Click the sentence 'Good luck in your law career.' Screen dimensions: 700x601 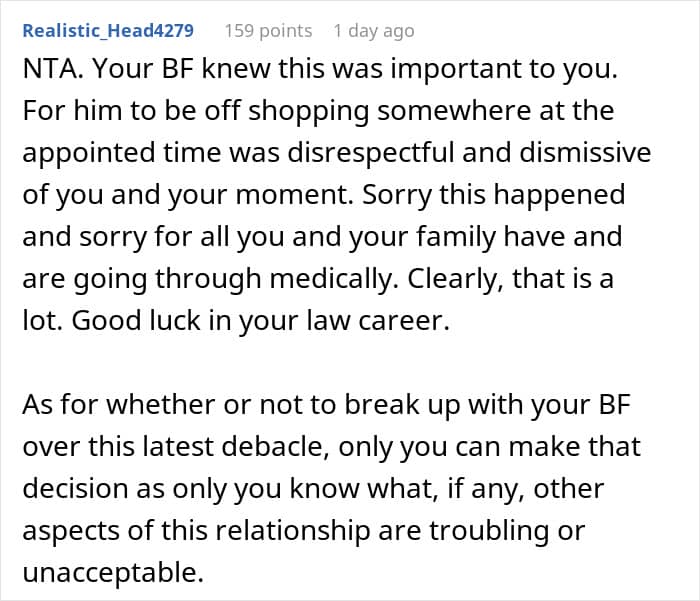pyautogui.click(x=260, y=320)
